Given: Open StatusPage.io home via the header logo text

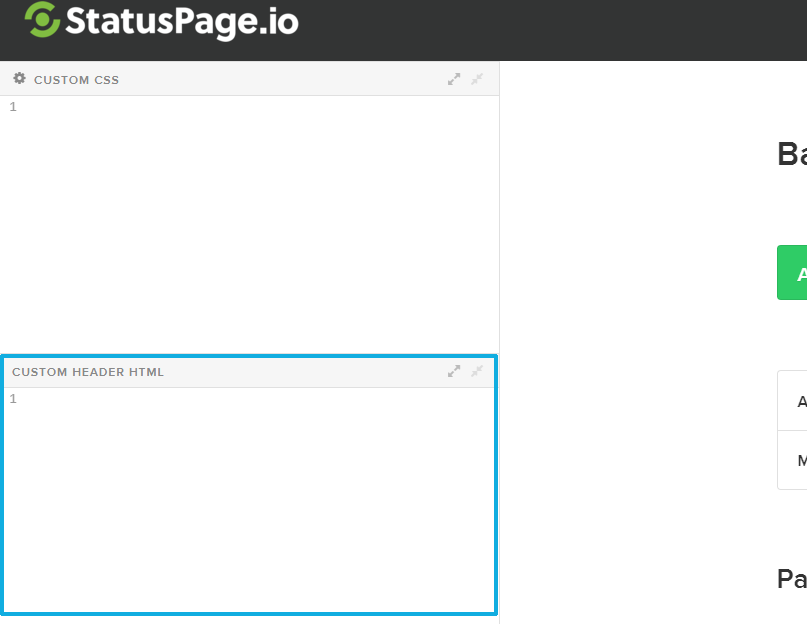Looking at the screenshot, I should [x=180, y=21].
